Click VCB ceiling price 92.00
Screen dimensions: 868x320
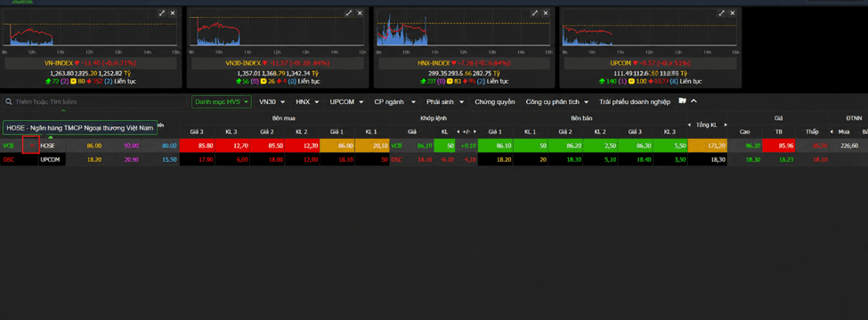coord(132,146)
